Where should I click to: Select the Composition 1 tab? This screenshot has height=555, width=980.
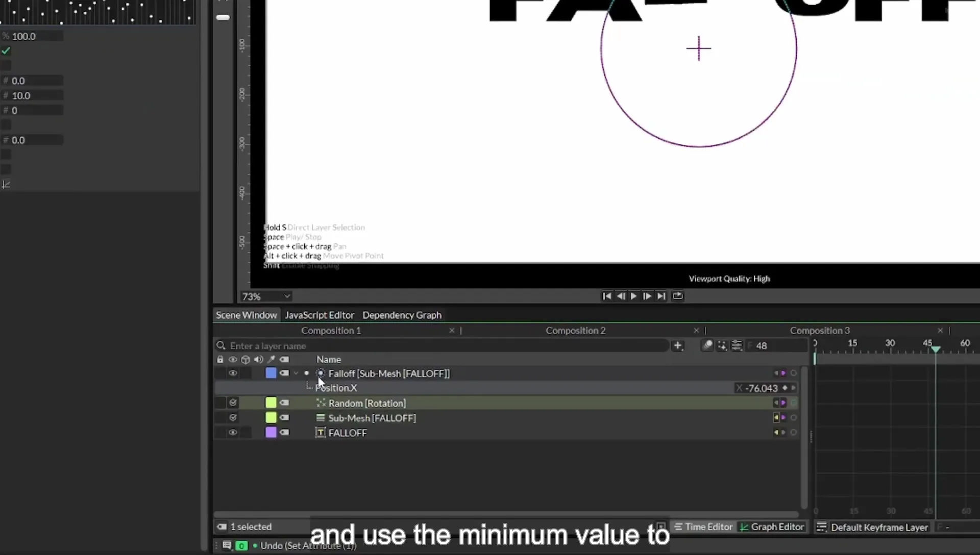point(331,331)
